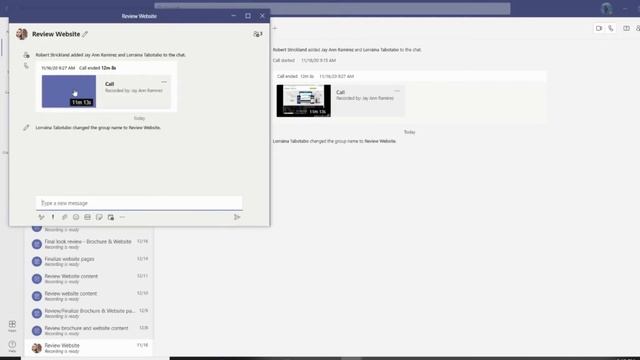The height and width of the screenshot is (360, 640).
Task: Open more options on pop-out Call recording card
Action: (164, 82)
